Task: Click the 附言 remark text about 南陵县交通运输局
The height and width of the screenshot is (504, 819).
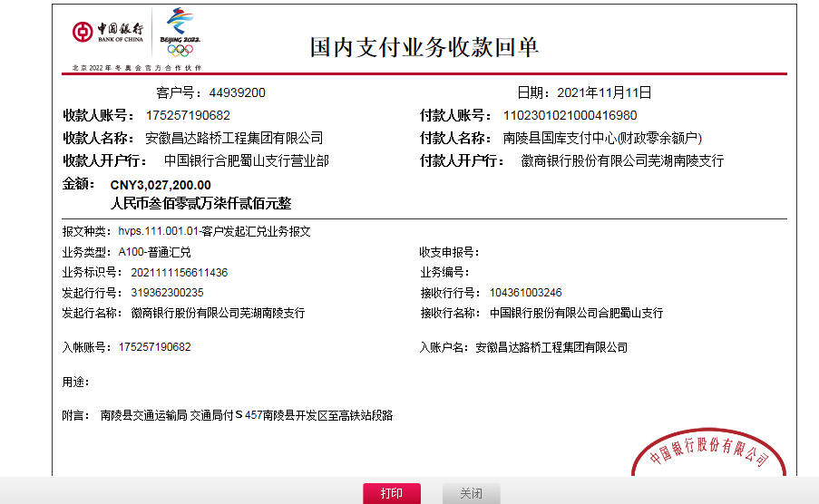Action: point(247,415)
